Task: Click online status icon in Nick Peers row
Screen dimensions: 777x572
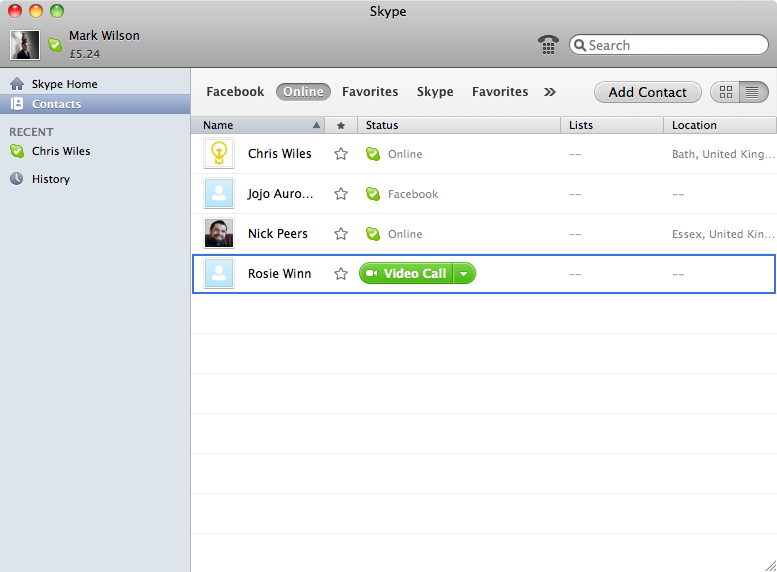Action: 373,233
